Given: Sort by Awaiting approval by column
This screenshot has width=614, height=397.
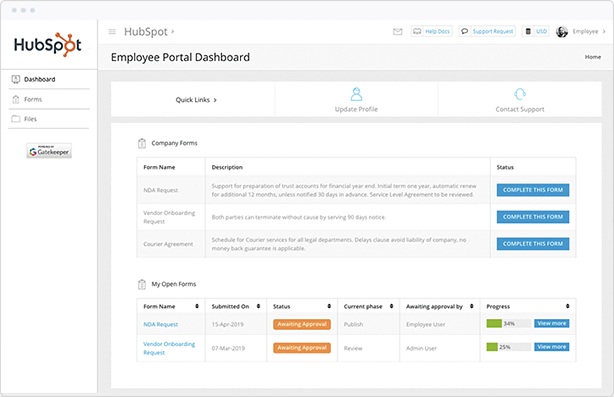Looking at the screenshot, I should tap(472, 306).
